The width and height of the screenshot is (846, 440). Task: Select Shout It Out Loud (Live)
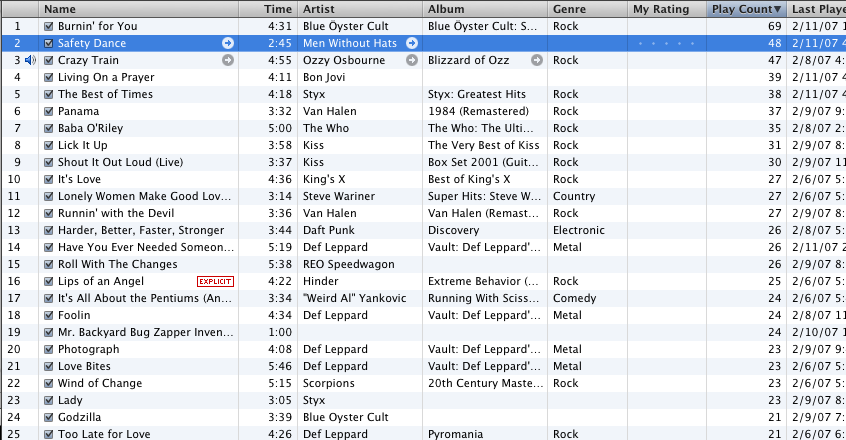point(121,162)
